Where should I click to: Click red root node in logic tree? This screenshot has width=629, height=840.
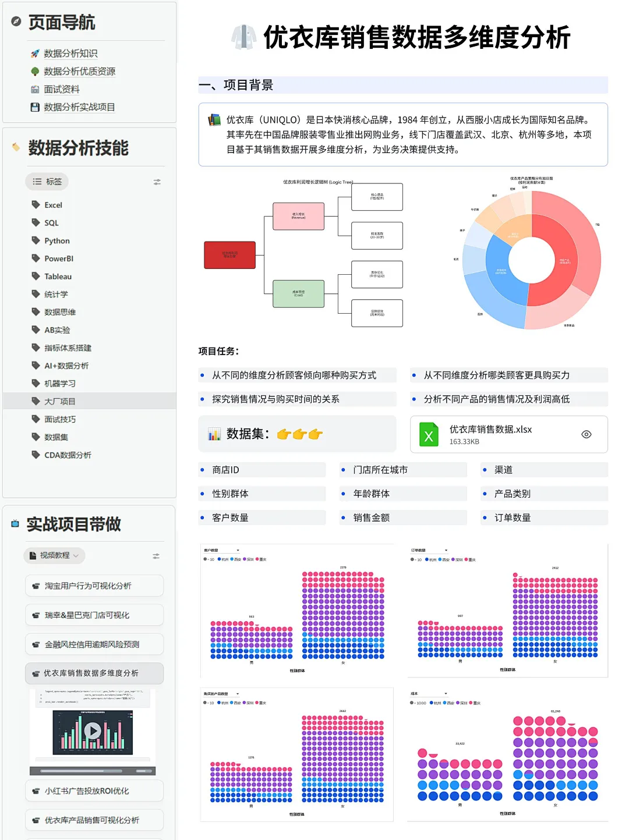[x=230, y=255]
